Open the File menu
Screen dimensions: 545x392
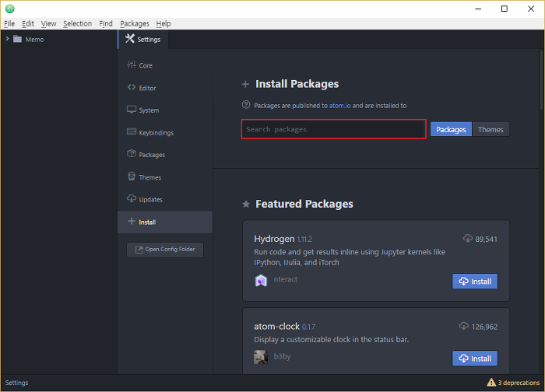point(9,23)
